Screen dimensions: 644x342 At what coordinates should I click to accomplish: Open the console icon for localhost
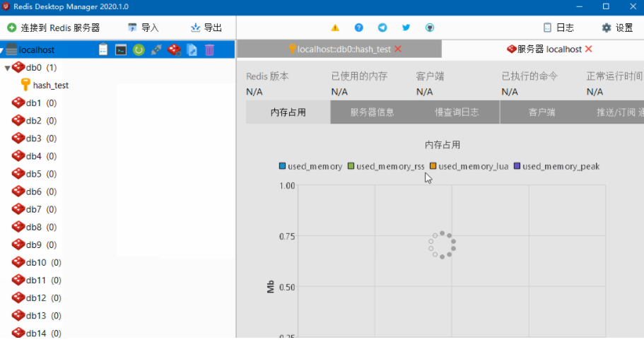coord(121,49)
